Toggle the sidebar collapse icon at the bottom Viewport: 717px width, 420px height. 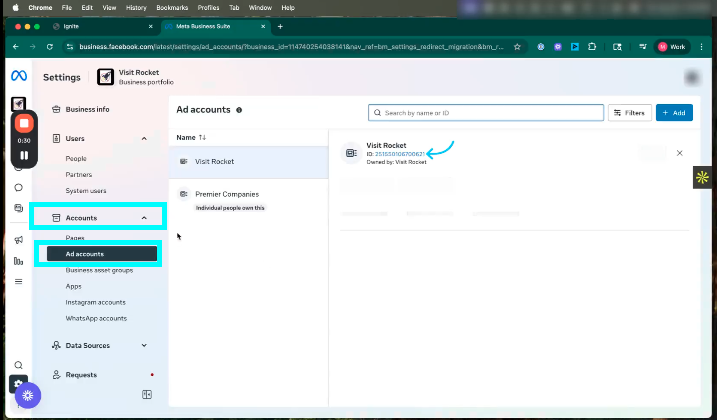(x=147, y=395)
